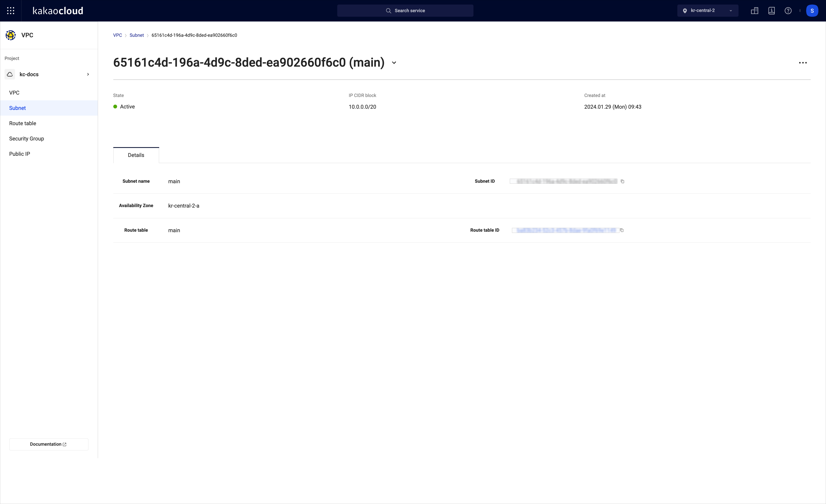Open the organization building icon
The height and width of the screenshot is (504, 826).
pos(755,11)
